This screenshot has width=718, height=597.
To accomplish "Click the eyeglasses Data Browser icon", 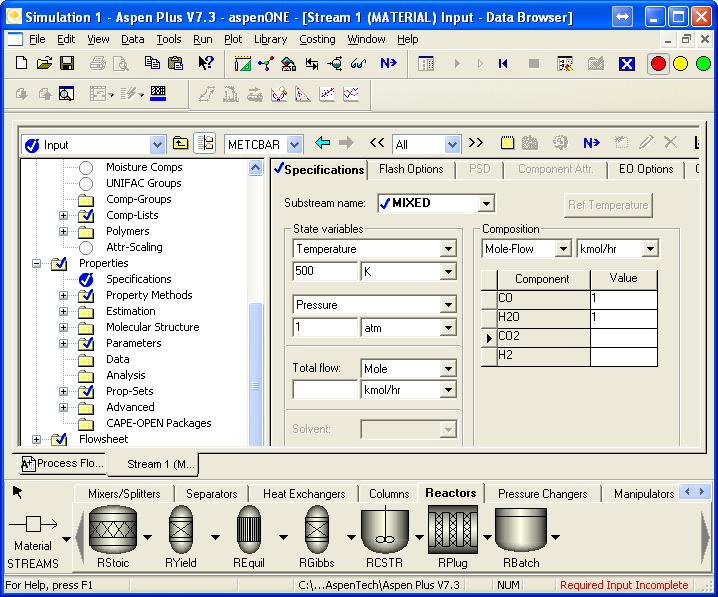I will pyautogui.click(x=358, y=64).
